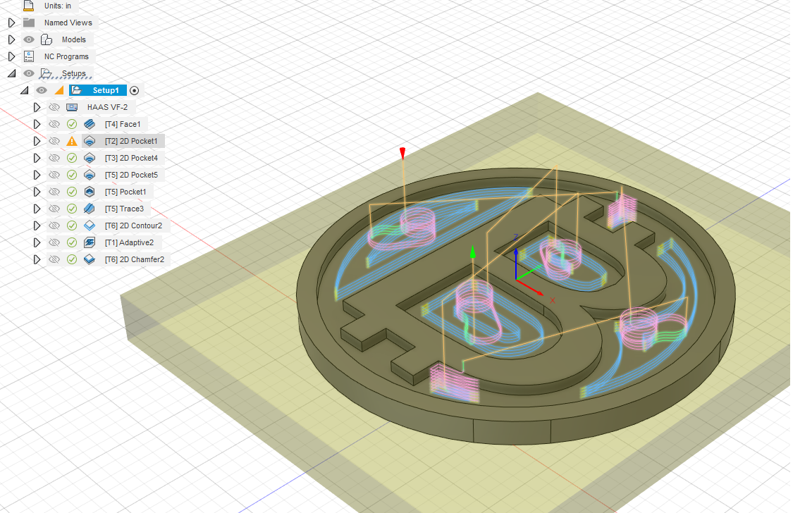Click the Named Views folder icon
The height and width of the screenshot is (513, 812).
[x=29, y=23]
